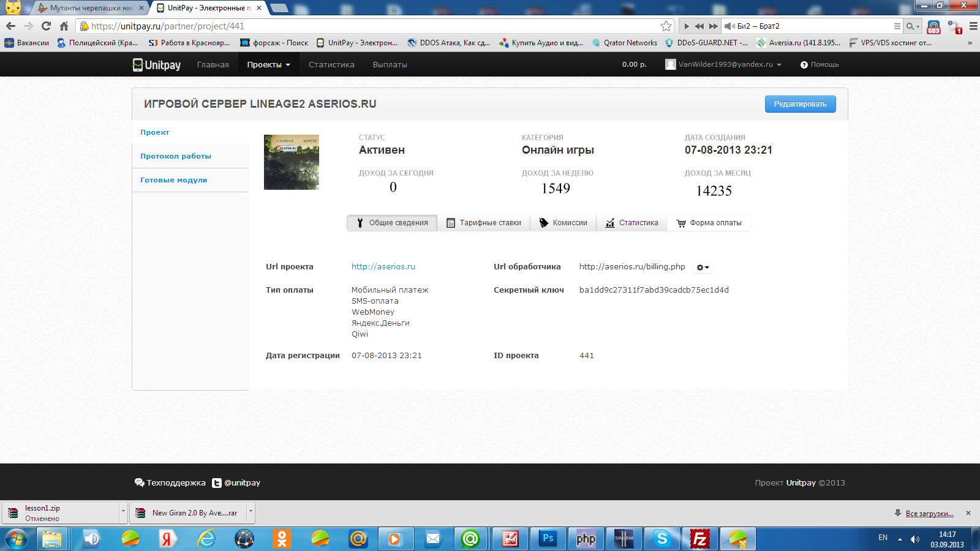Open the lesson1.zip download options arrow
Viewport: 980px width, 551px height.
point(123,511)
